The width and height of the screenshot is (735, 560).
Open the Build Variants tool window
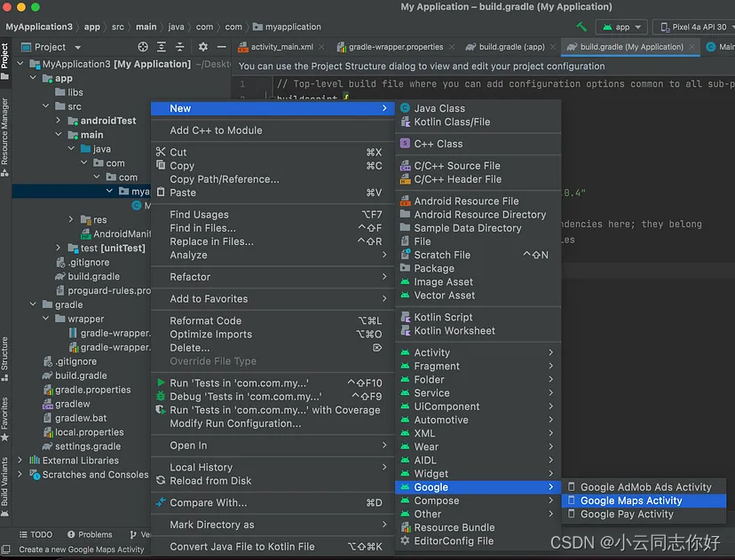[x=4, y=486]
